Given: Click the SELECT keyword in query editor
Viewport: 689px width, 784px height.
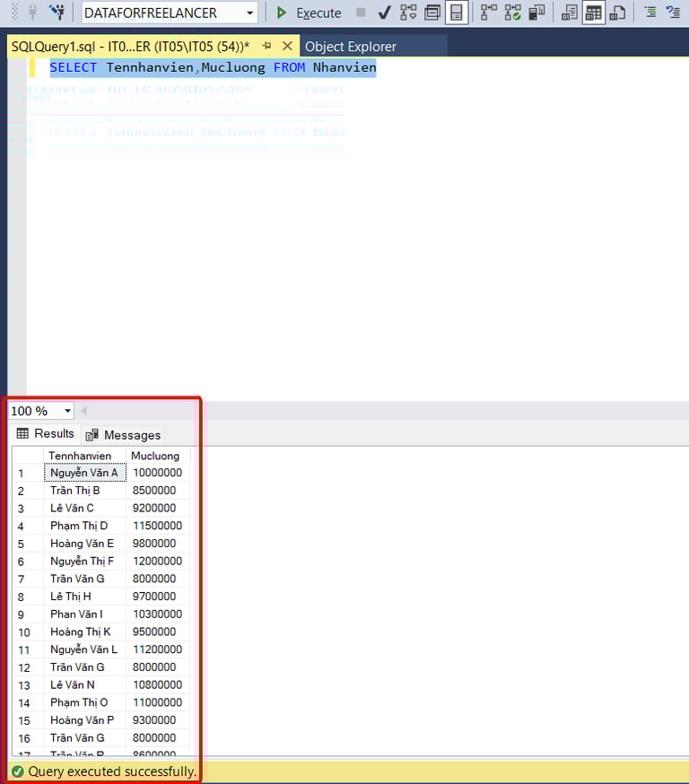Looking at the screenshot, I should click(73, 67).
